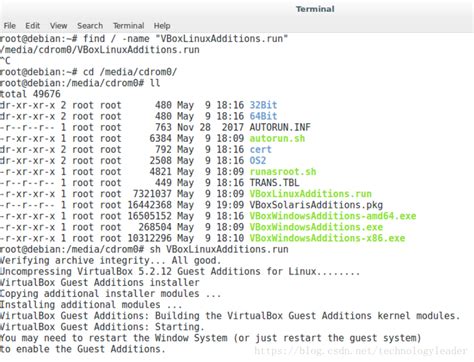
Task: Click the 'Building the VirtualBox Guest Additions kernel modules' line
Action: tap(230, 315)
